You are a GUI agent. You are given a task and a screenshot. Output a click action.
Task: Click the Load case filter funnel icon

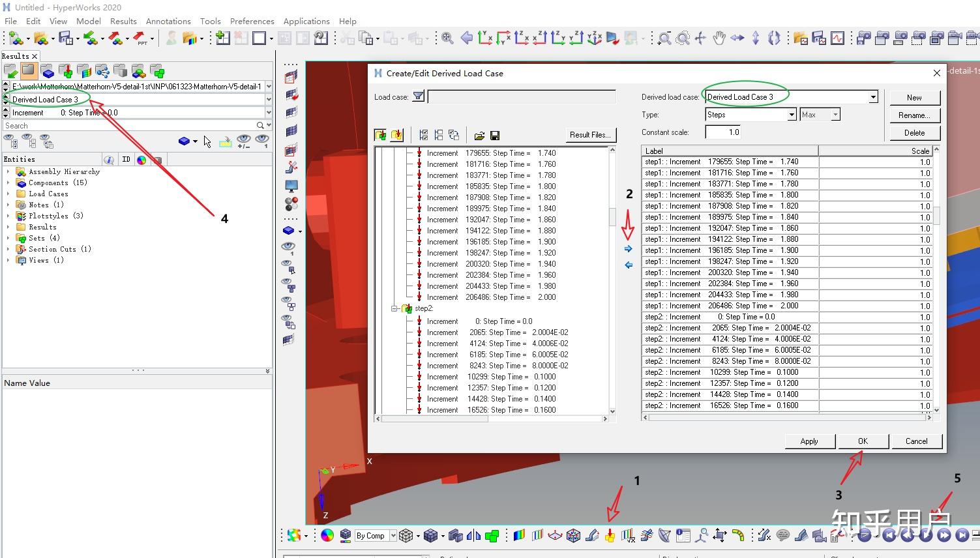(419, 97)
